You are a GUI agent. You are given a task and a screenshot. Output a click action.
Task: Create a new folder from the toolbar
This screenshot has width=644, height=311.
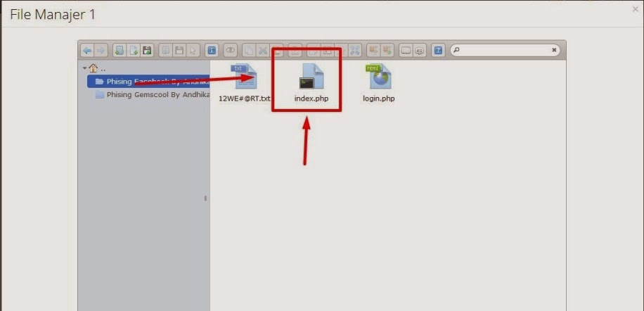pos(120,51)
